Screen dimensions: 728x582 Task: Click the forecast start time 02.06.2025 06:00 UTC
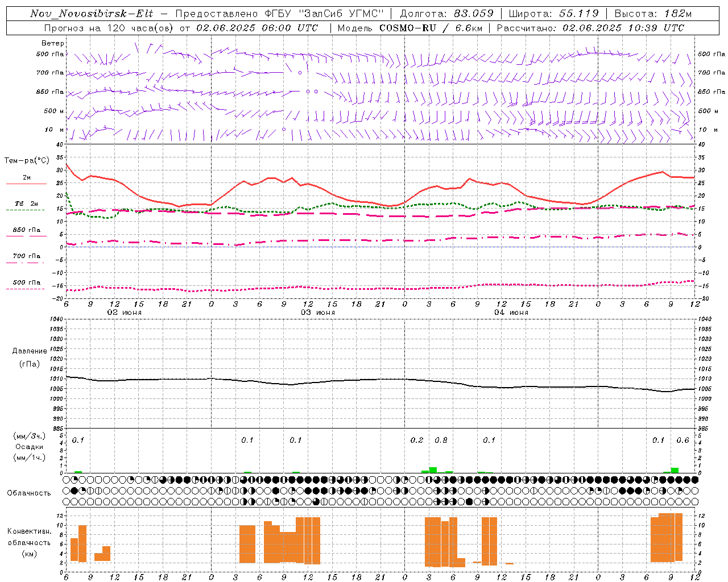click(257, 28)
